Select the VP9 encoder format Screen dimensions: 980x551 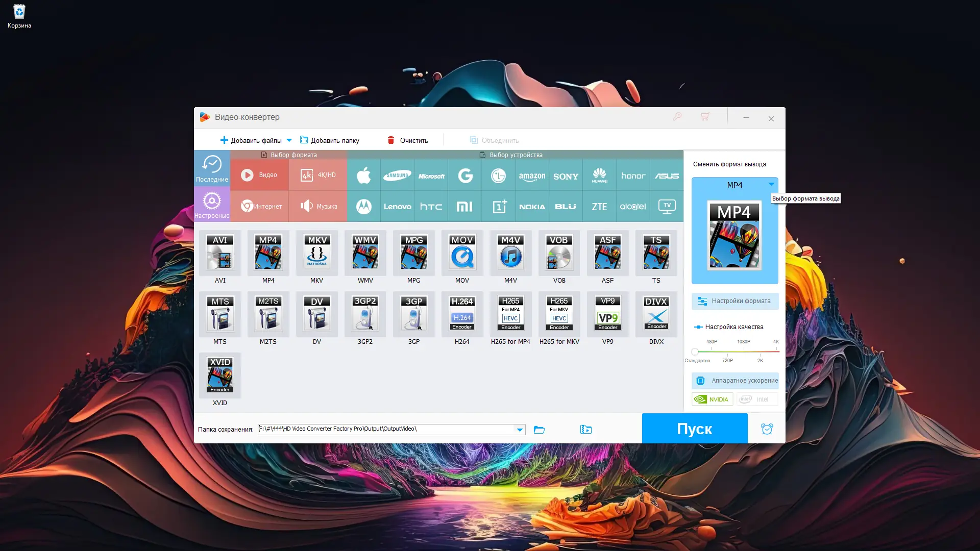[x=607, y=314]
